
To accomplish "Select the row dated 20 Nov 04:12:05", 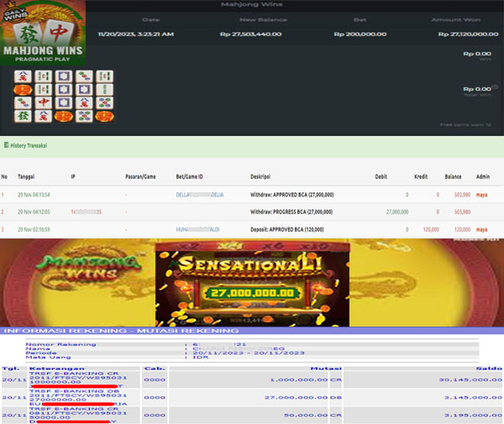I will (x=252, y=212).
